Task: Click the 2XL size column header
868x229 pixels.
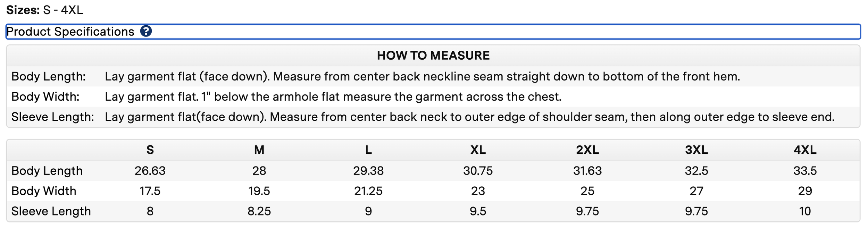Action: point(587,150)
